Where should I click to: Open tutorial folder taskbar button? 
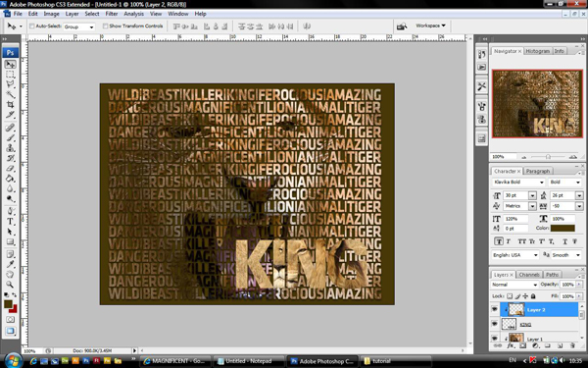coord(396,361)
